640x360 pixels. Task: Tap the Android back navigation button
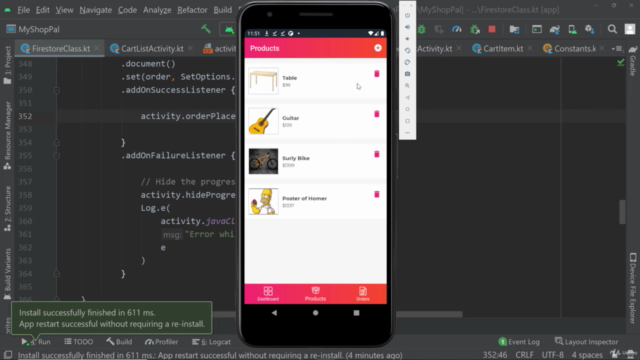pos(274,313)
